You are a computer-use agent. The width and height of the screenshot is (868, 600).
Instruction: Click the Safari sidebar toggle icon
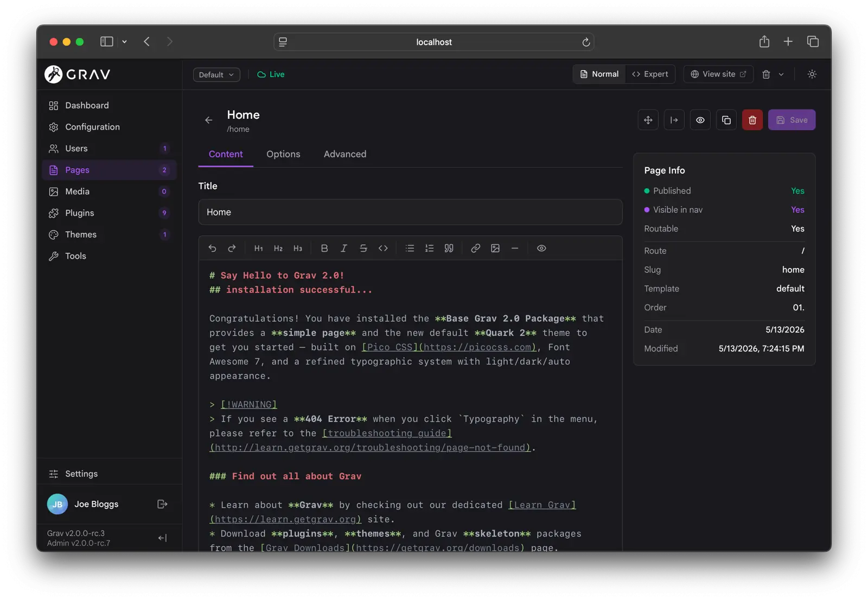pyautogui.click(x=107, y=42)
